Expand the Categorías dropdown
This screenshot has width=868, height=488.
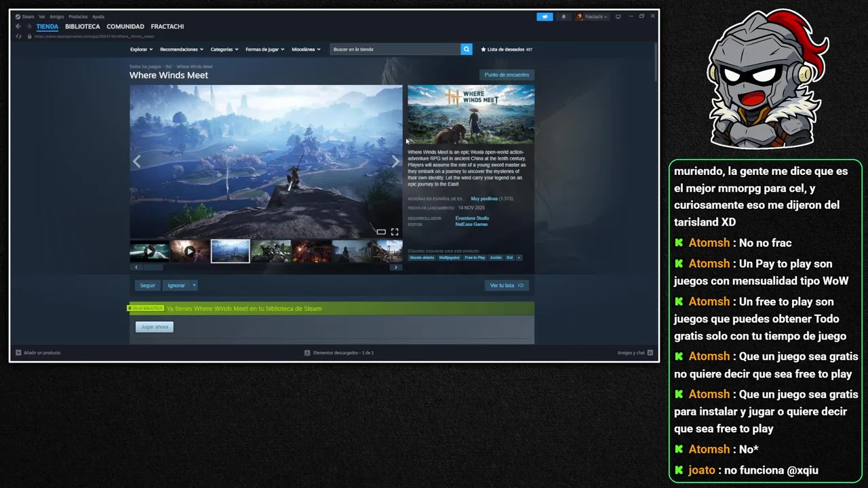(x=224, y=49)
